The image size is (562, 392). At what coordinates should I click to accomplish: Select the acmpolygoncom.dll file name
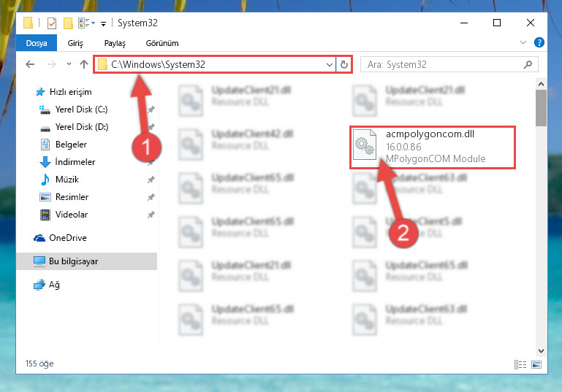[430, 134]
